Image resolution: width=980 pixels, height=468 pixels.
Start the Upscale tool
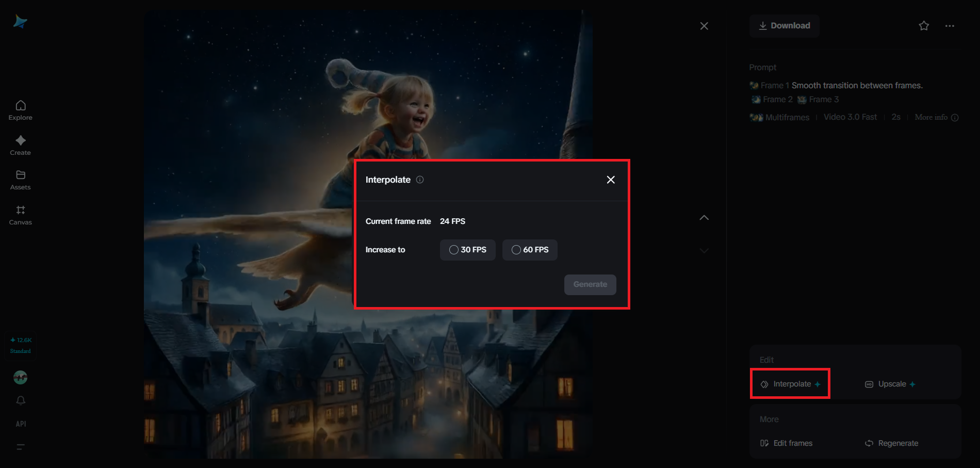(x=889, y=384)
